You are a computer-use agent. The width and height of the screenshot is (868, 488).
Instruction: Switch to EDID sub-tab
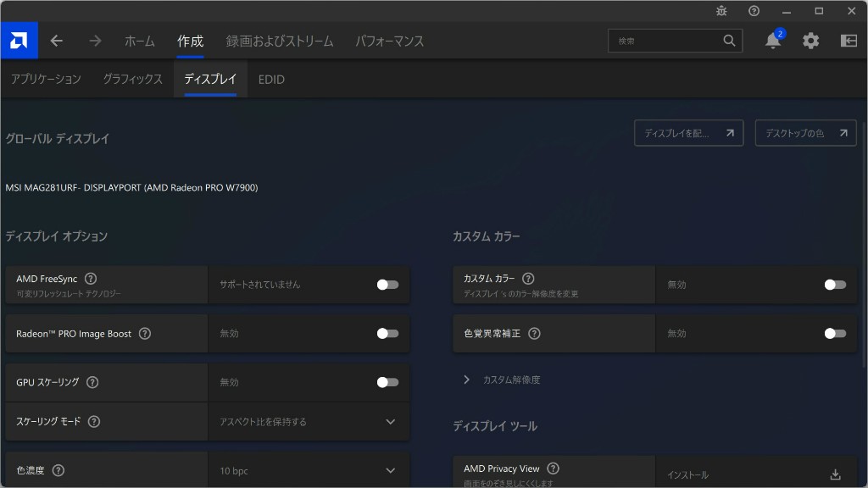click(271, 79)
